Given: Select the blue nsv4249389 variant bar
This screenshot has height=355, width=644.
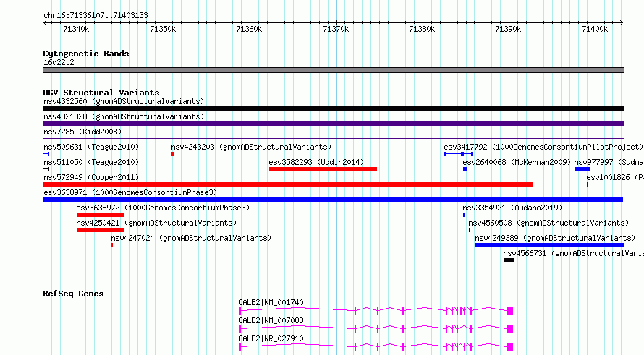Looking at the screenshot, I should [549, 245].
